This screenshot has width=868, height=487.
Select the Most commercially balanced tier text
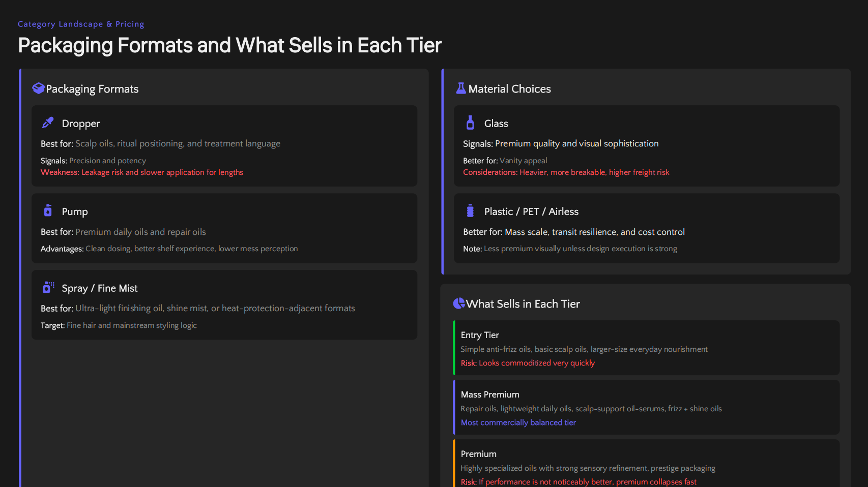pos(518,422)
